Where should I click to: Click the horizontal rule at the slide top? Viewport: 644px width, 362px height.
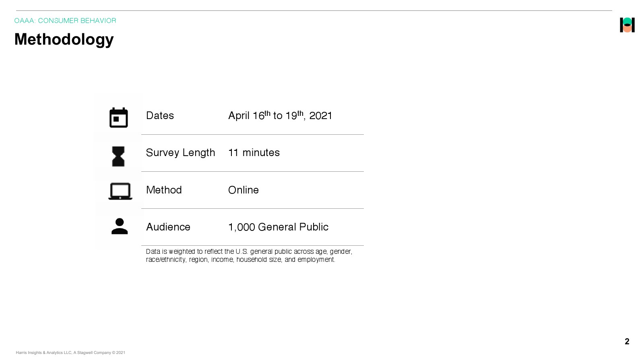pos(314,11)
